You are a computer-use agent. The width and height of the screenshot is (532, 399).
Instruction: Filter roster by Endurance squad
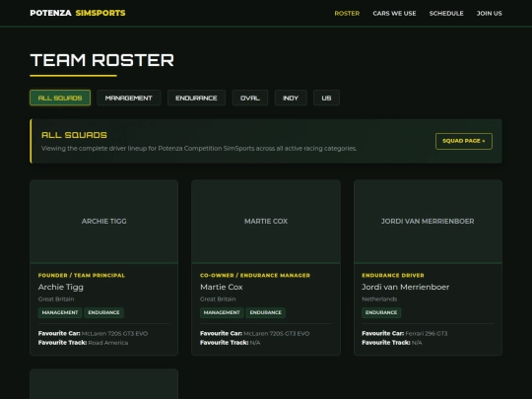tap(196, 98)
